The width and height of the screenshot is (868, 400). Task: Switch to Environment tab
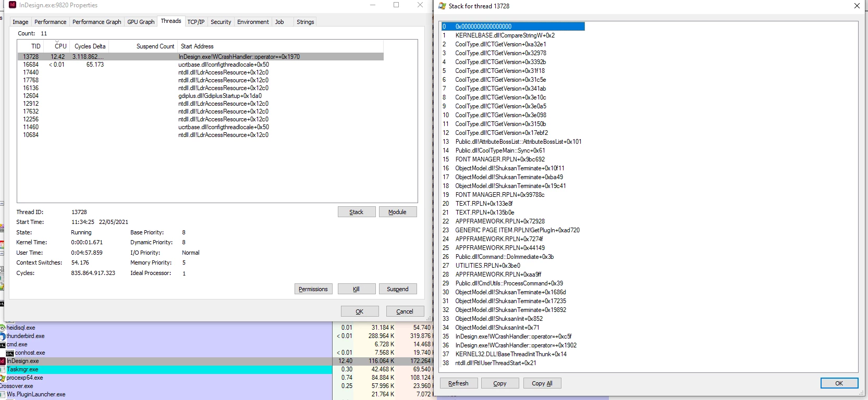(x=253, y=22)
